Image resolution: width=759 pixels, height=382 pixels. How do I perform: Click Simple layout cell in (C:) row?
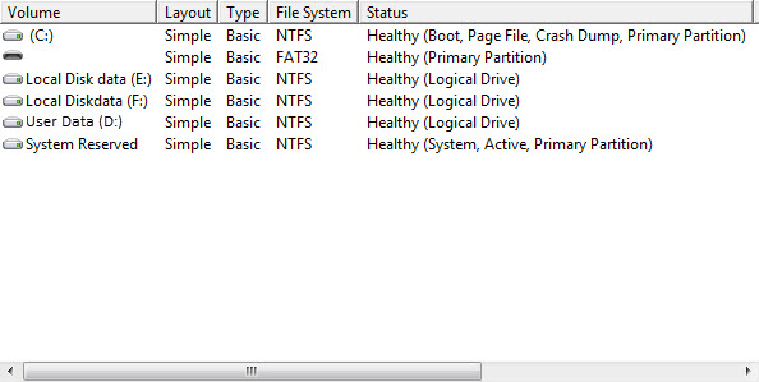[188, 36]
